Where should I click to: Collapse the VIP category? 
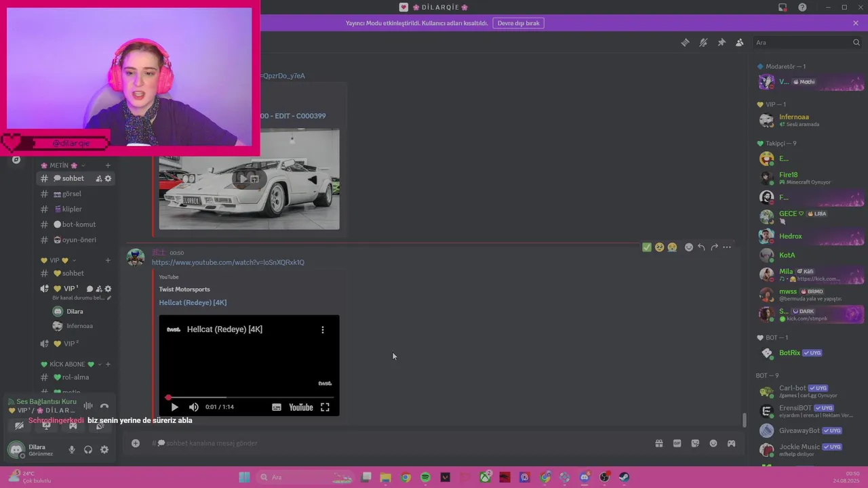click(58, 260)
